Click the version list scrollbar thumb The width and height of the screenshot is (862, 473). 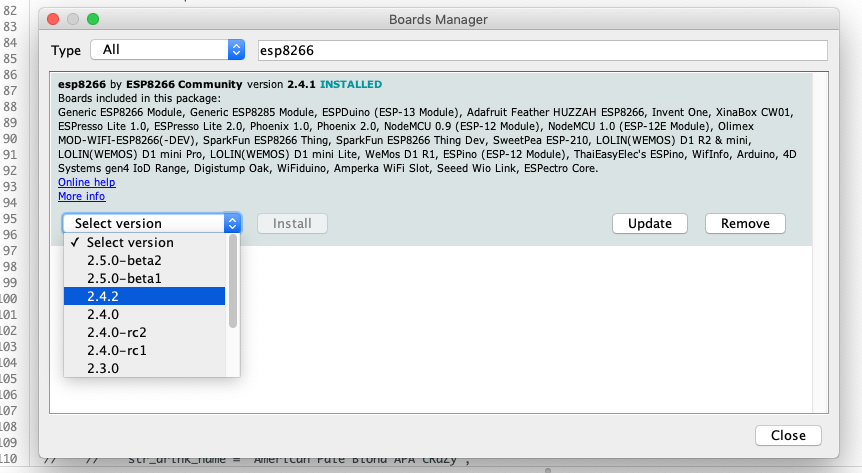pos(233,281)
